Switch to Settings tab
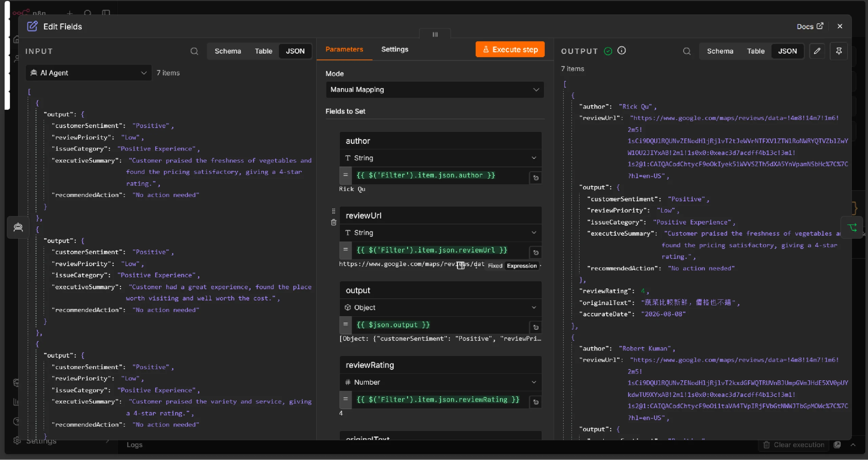This screenshot has width=868, height=462. tap(395, 49)
